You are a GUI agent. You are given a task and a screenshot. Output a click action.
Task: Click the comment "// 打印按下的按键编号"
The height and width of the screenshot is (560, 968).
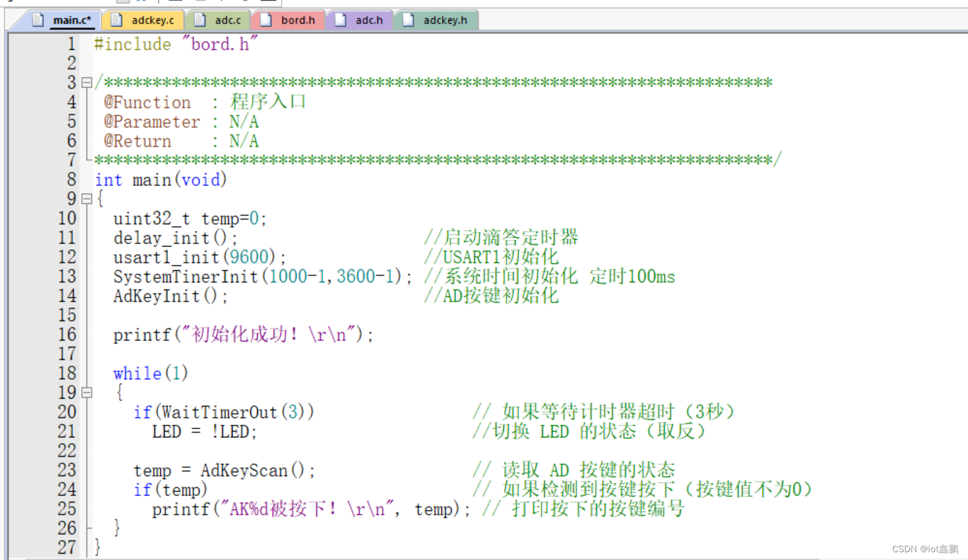[x=584, y=508]
